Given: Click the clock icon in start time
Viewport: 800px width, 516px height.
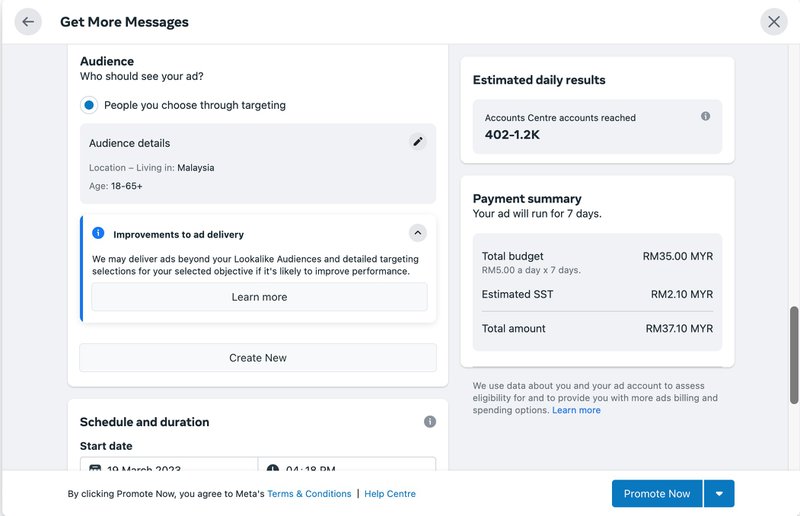Looking at the screenshot, I should (x=273, y=468).
